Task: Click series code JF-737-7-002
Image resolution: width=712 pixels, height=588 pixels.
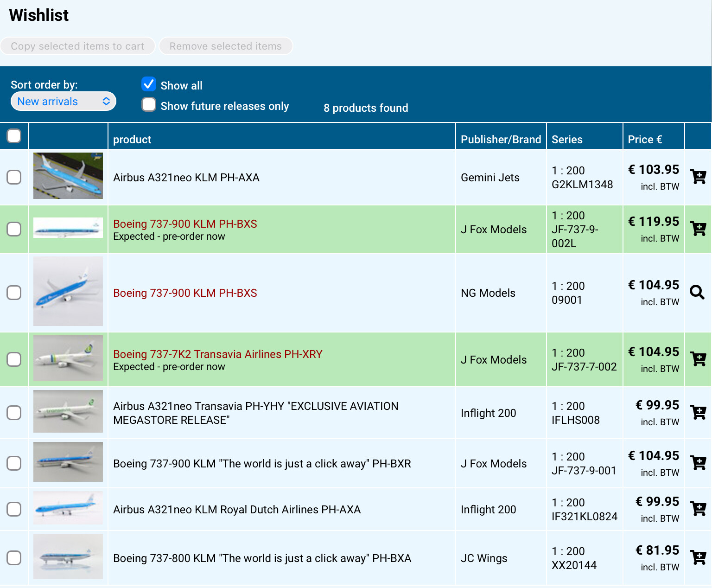Action: point(584,366)
